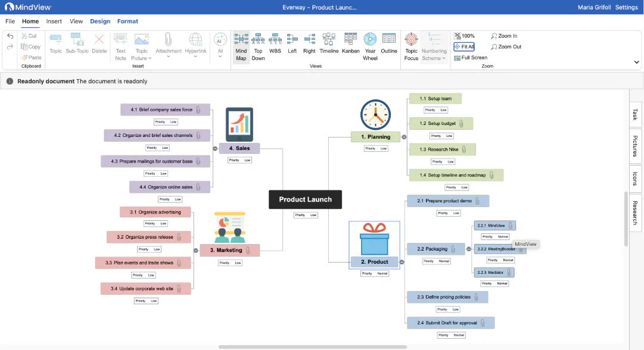644x350 pixels.
Task: Switch to Top Down view
Action: tap(258, 47)
